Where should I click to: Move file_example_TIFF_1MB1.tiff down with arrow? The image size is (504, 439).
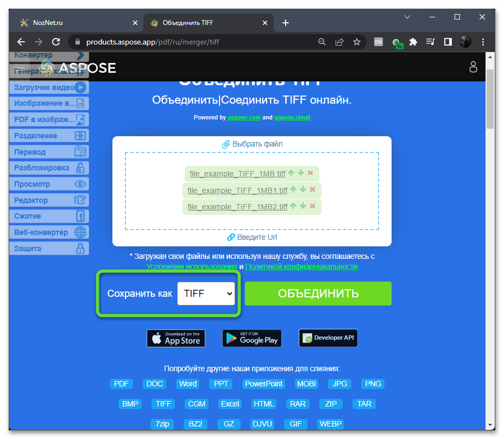[303, 189]
